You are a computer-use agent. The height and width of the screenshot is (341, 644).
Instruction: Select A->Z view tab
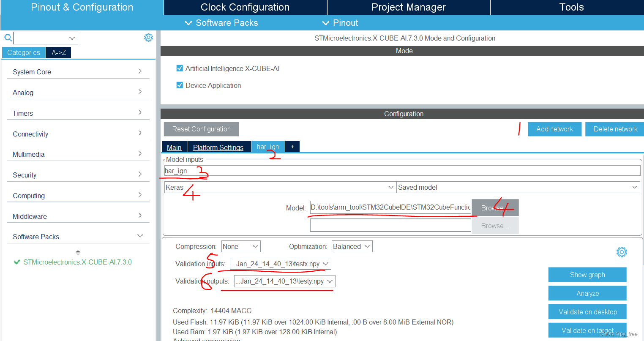[59, 52]
